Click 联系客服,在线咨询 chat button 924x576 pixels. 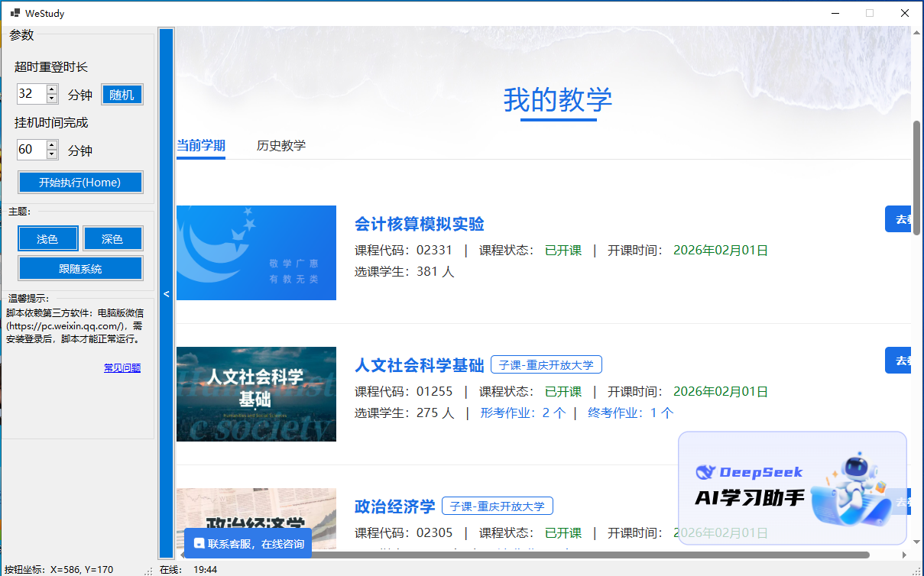pos(248,544)
